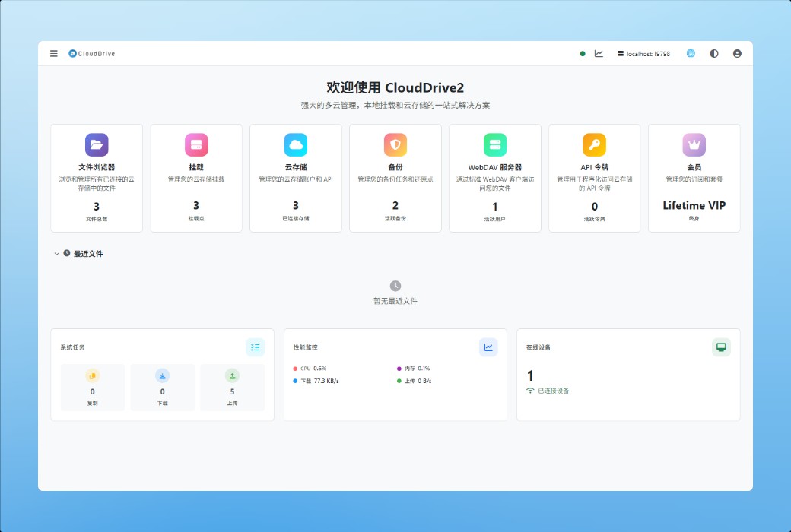Click the 在线设备 card heading
The image size is (791, 532).
(538, 347)
